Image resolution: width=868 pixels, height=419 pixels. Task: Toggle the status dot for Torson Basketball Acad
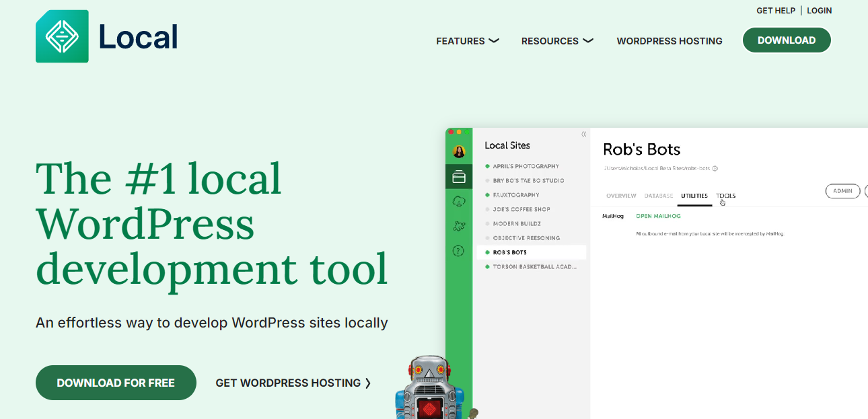486,266
